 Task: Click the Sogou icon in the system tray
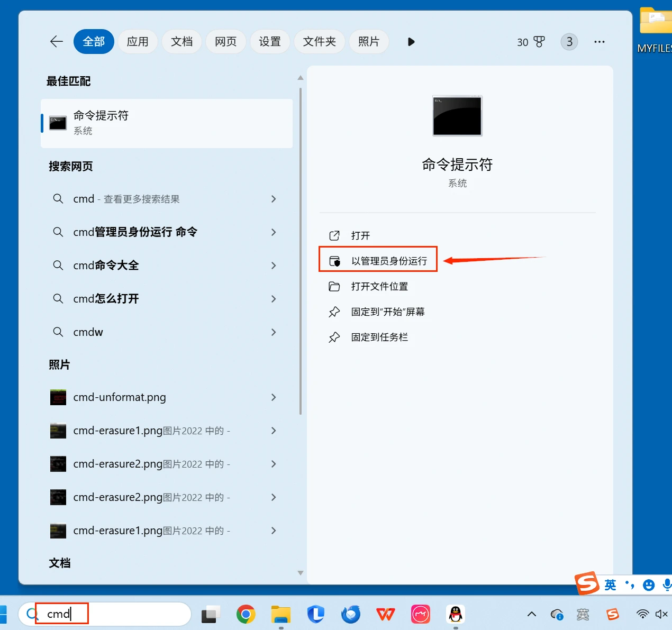[x=613, y=614]
